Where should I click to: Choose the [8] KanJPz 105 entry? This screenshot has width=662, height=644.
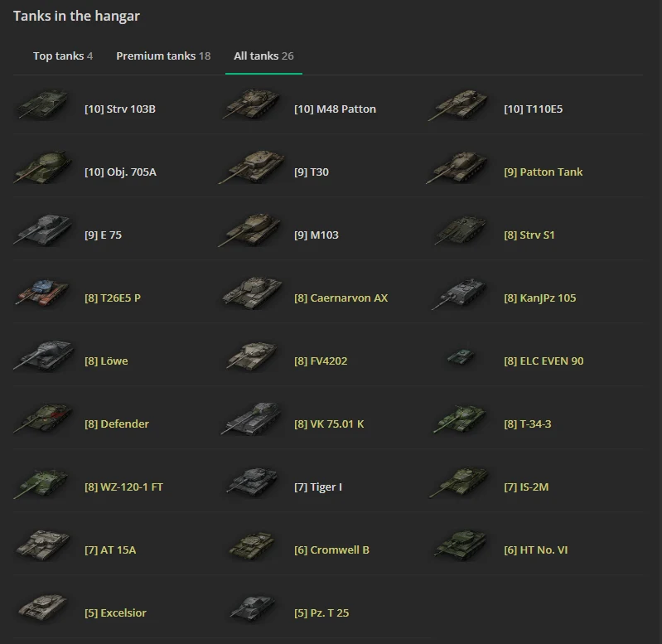[x=539, y=298]
